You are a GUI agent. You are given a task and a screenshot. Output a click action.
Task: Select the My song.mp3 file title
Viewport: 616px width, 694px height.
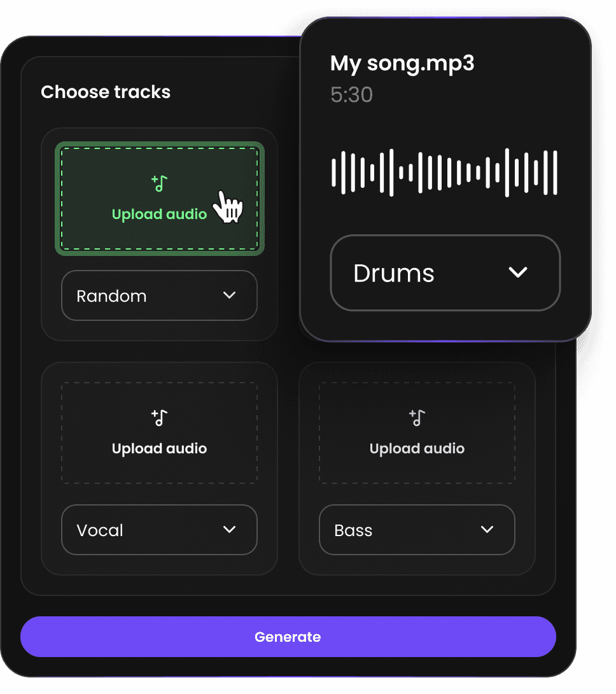click(x=402, y=63)
